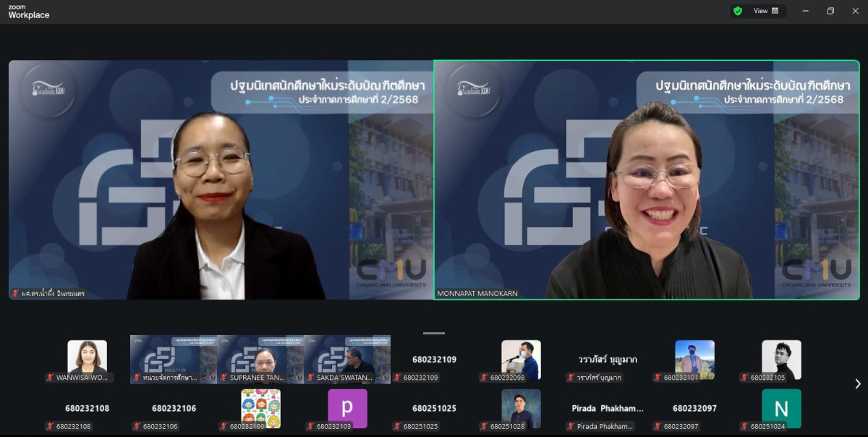Screen dimensions: 868x437
Task: Click the Pirada Phakham participant tile
Action: click(608, 409)
